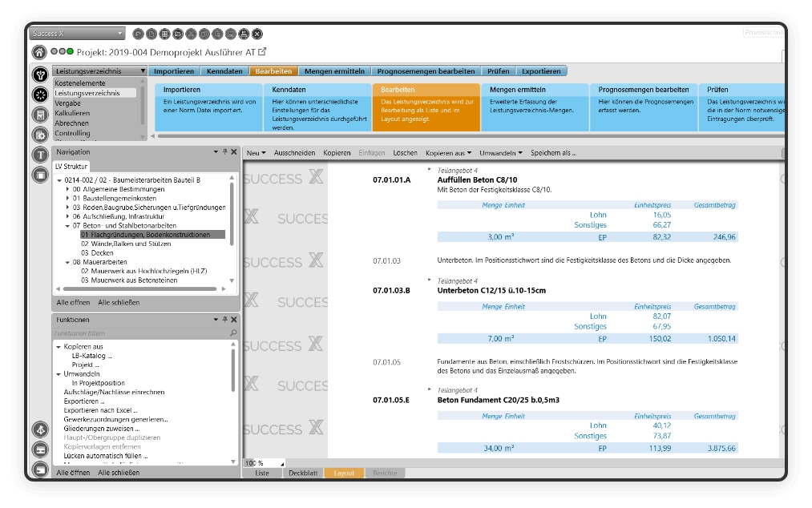Screen dimensions: 812x508
Task: Click the open folder icon in top toolbar
Action: (x=178, y=34)
